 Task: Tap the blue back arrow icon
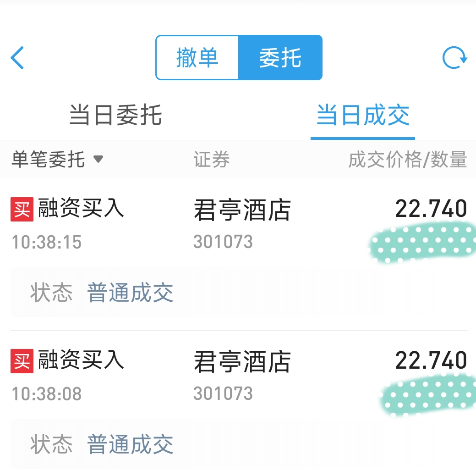[x=17, y=58]
